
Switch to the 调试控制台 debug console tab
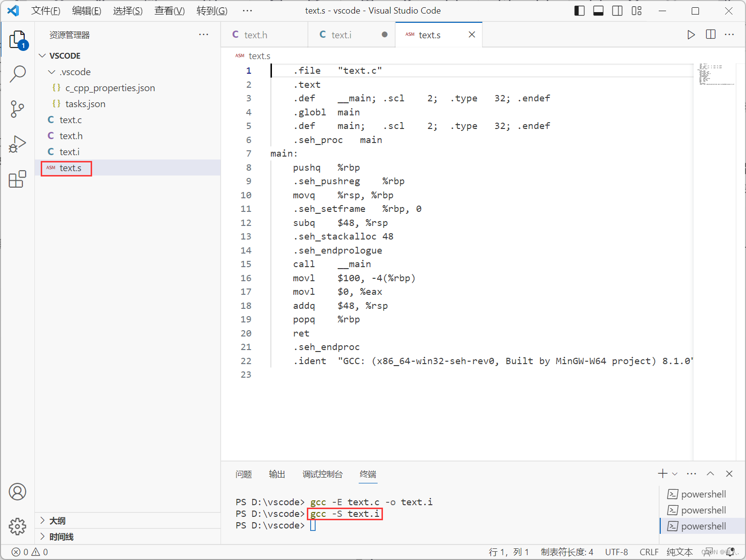click(322, 474)
